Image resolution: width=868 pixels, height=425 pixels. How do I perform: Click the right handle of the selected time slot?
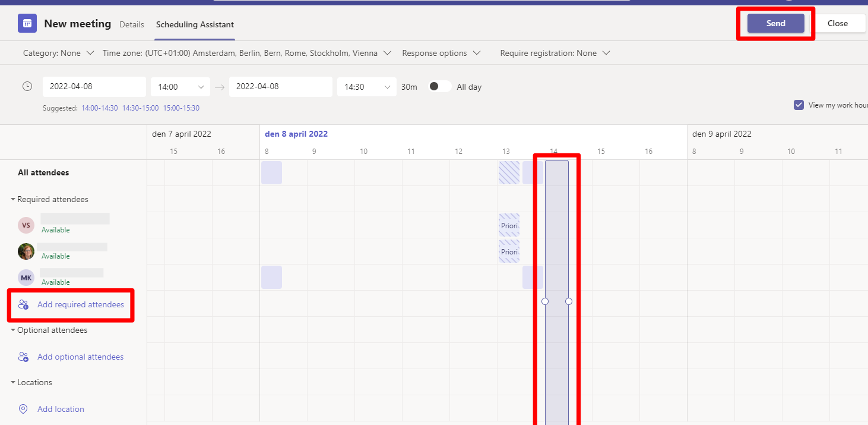pyautogui.click(x=569, y=301)
